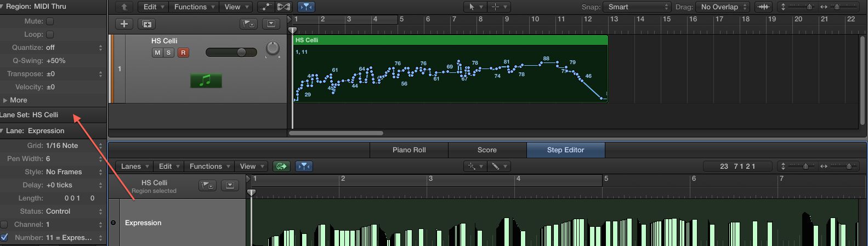This screenshot has width=868, height=246.
Task: Toggle Catch Playhead in Step Editor
Action: [x=304, y=167]
